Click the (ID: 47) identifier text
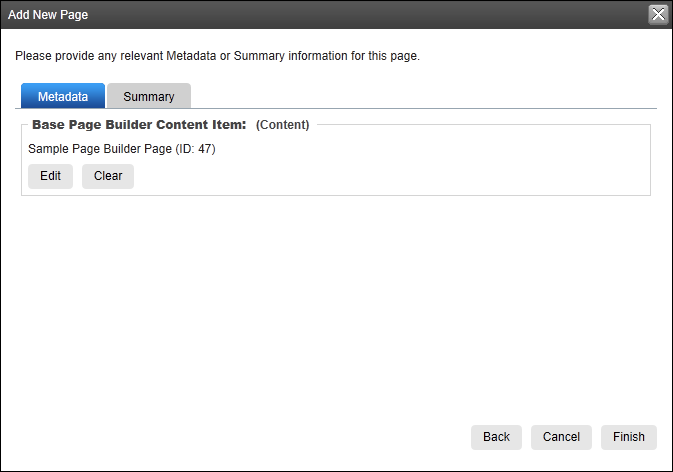Viewport: 673px width, 472px height. 195,148
